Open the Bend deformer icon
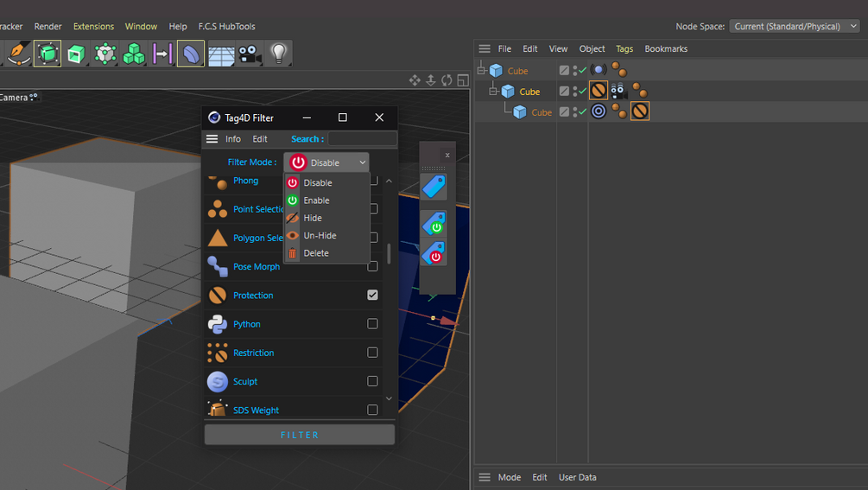868x490 pixels. pos(191,54)
